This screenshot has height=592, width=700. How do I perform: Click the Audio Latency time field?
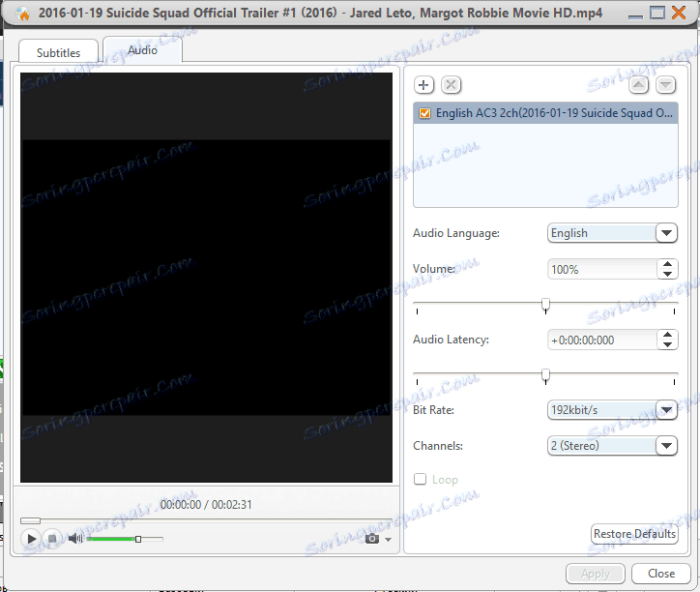point(602,340)
